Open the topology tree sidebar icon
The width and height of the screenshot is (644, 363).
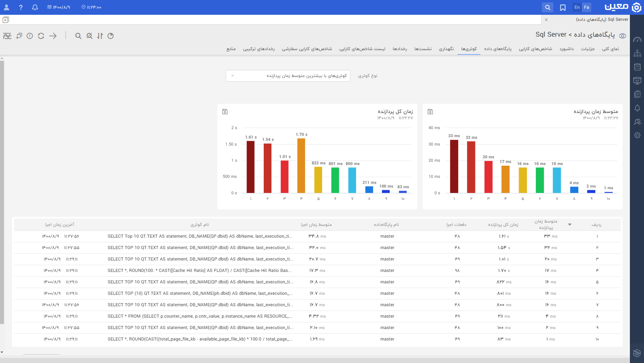click(x=637, y=53)
